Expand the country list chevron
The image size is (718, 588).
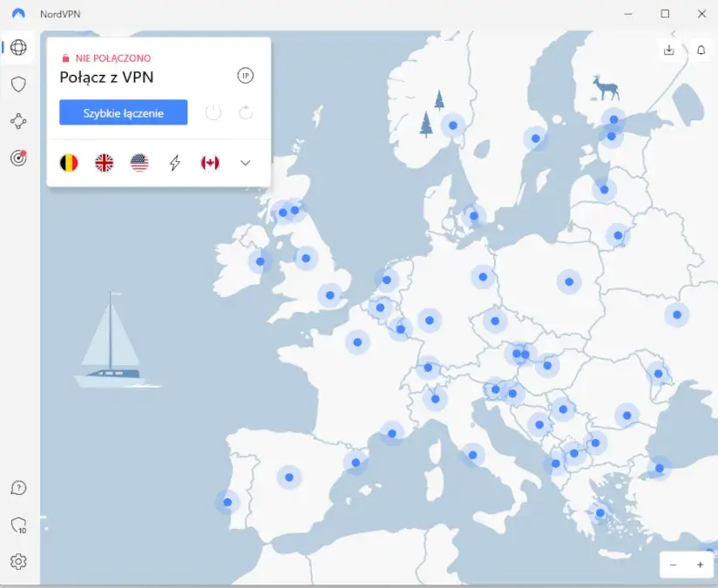click(x=245, y=162)
